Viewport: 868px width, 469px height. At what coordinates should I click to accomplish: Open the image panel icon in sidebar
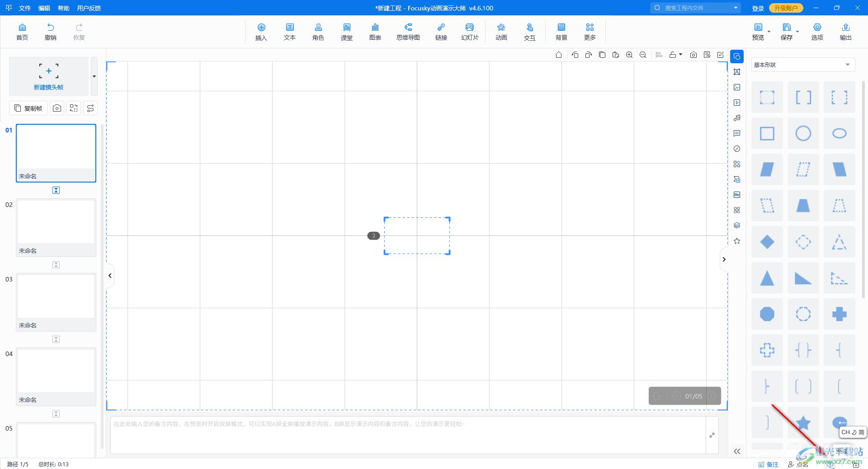(x=737, y=87)
